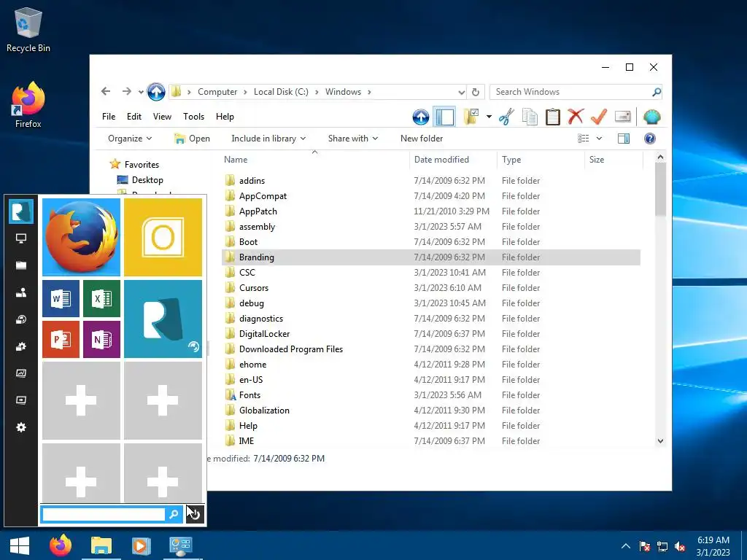
Task: Click the blue Help question mark icon
Action: (x=650, y=139)
